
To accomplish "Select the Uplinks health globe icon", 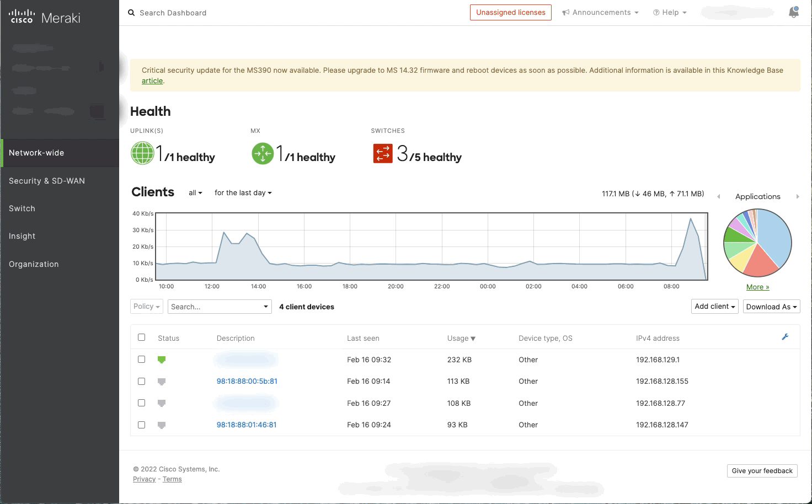I will 142,153.
